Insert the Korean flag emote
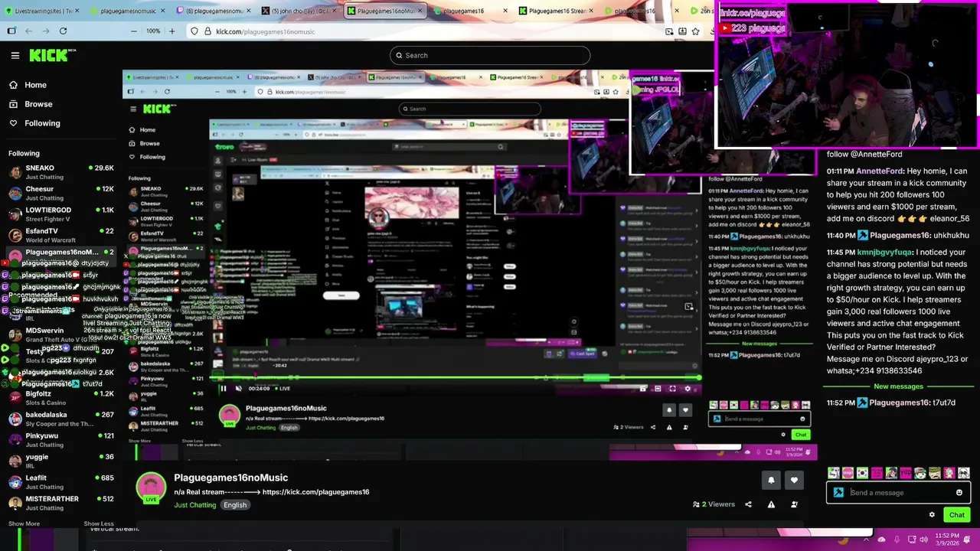This screenshot has width=980, height=551. (862, 473)
